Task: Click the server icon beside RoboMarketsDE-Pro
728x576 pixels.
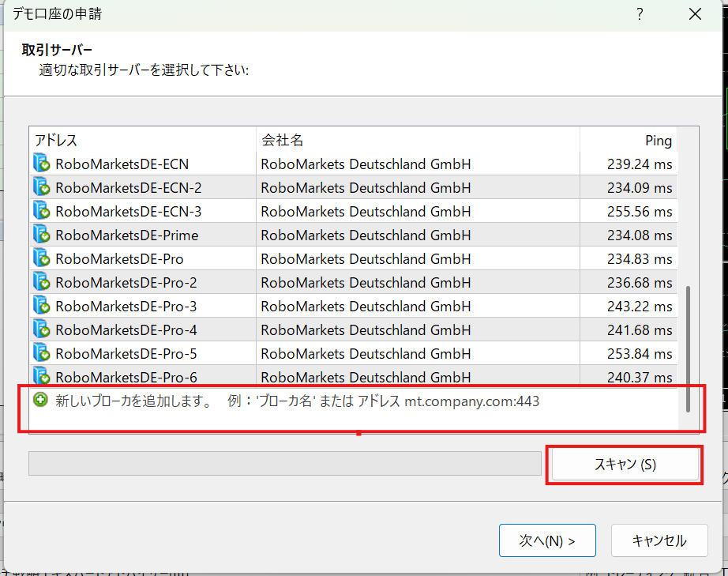Action: click(41, 259)
